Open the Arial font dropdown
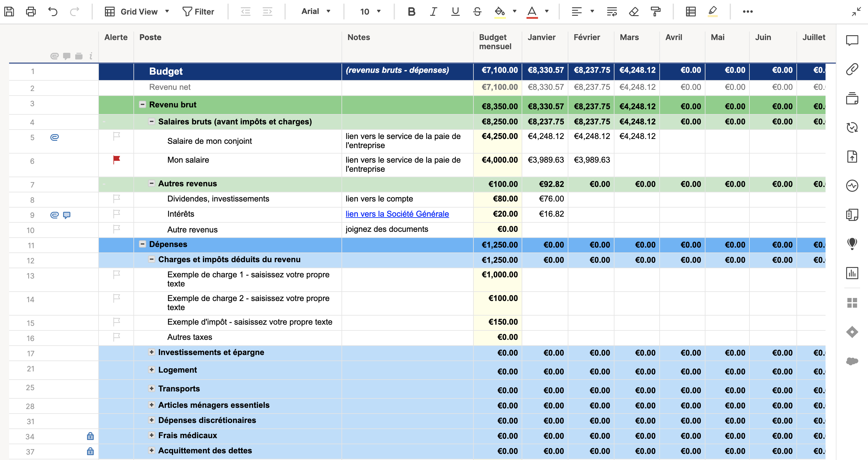Image resolution: width=868 pixels, height=460 pixels. point(316,12)
